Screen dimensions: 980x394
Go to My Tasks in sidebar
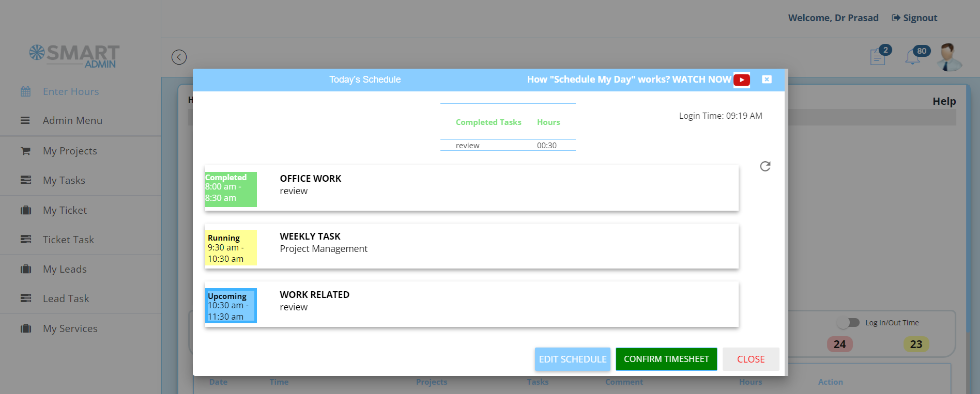(x=64, y=180)
